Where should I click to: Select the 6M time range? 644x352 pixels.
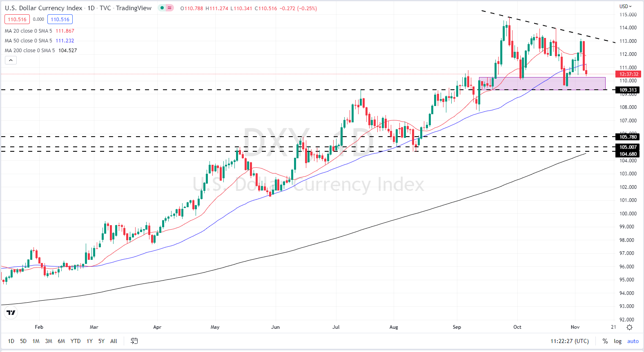[61, 341]
